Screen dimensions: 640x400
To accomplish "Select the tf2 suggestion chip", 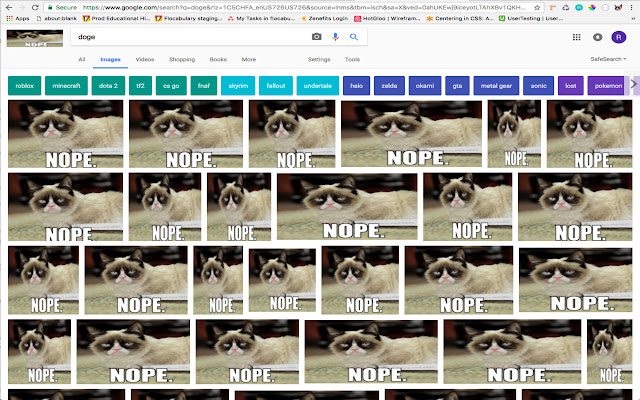I will coord(140,86).
